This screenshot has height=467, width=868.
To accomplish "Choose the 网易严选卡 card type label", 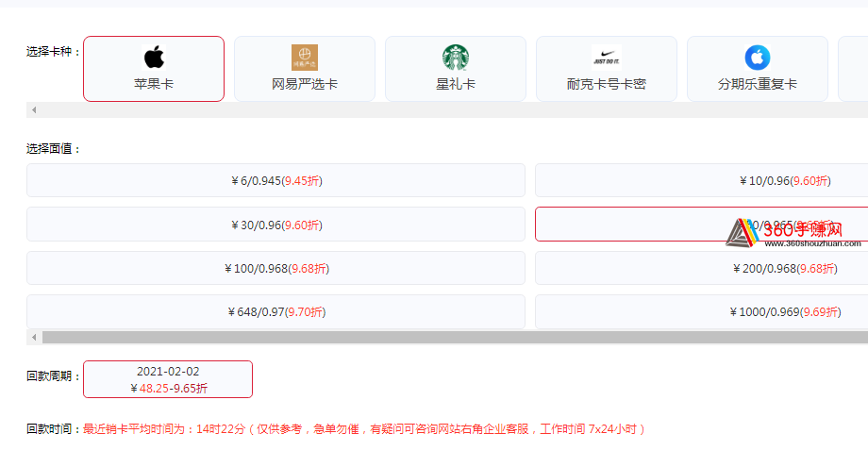I will (305, 84).
